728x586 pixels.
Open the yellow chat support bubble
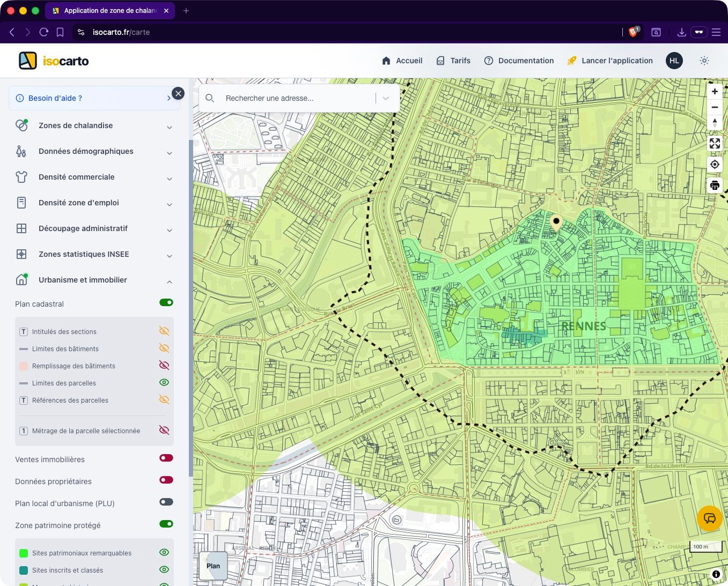click(x=710, y=518)
